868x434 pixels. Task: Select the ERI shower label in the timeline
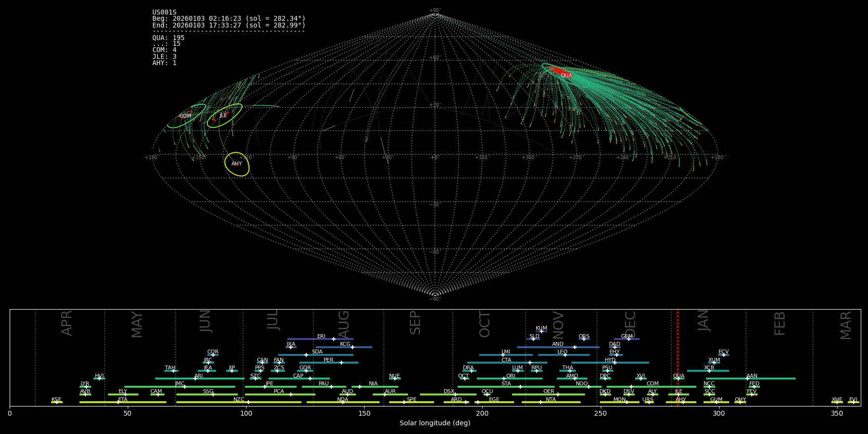pos(321,337)
